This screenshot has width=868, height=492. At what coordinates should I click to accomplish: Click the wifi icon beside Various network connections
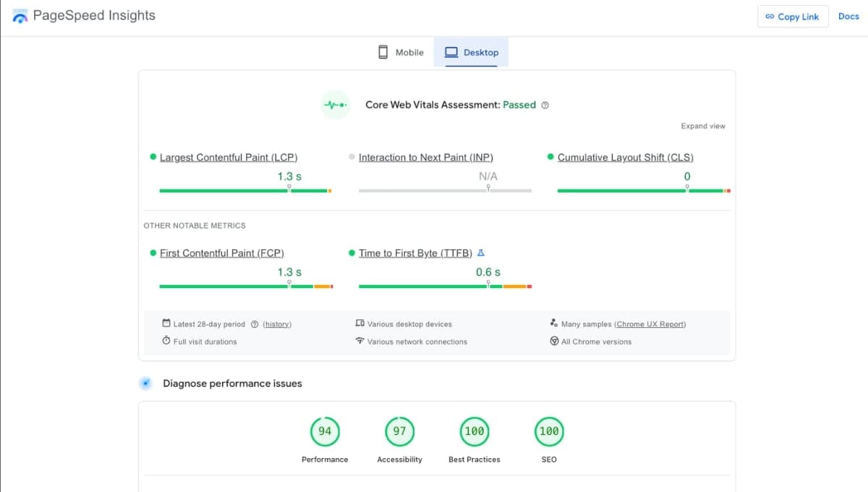[359, 341]
